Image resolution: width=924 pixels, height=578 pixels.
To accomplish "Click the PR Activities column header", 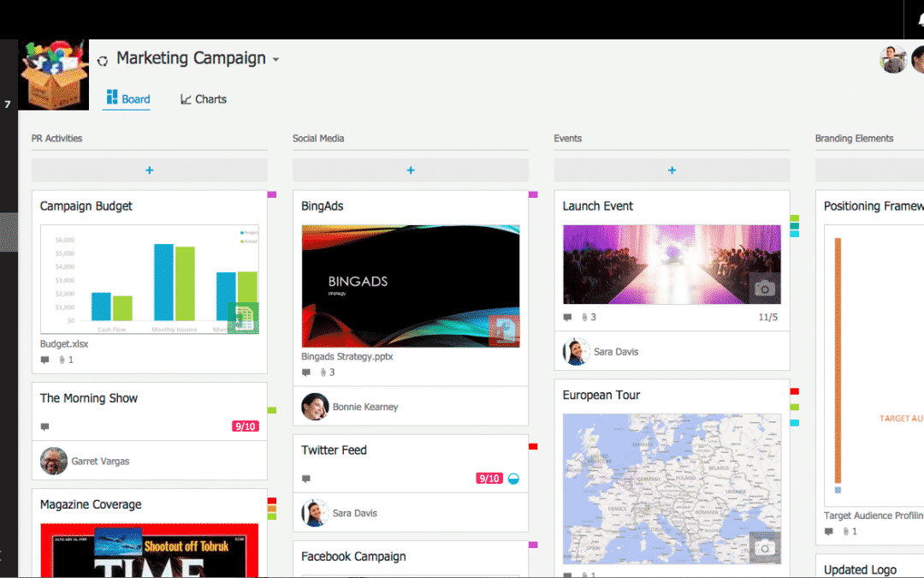I will (x=56, y=138).
